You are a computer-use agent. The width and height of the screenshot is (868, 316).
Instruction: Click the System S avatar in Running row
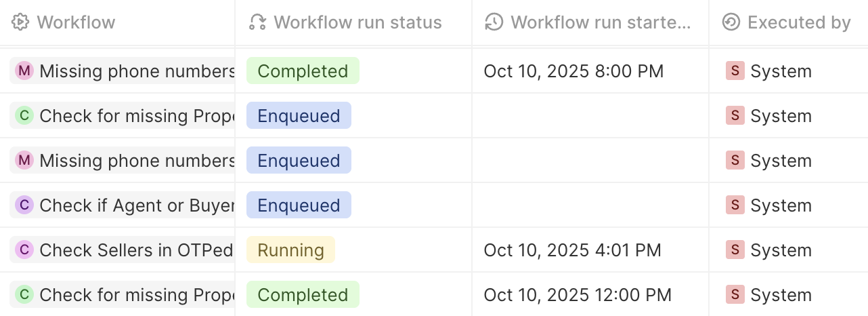coord(735,250)
